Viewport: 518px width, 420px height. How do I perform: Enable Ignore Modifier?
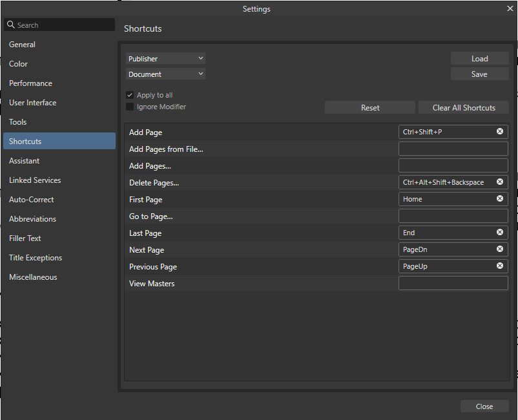point(130,107)
